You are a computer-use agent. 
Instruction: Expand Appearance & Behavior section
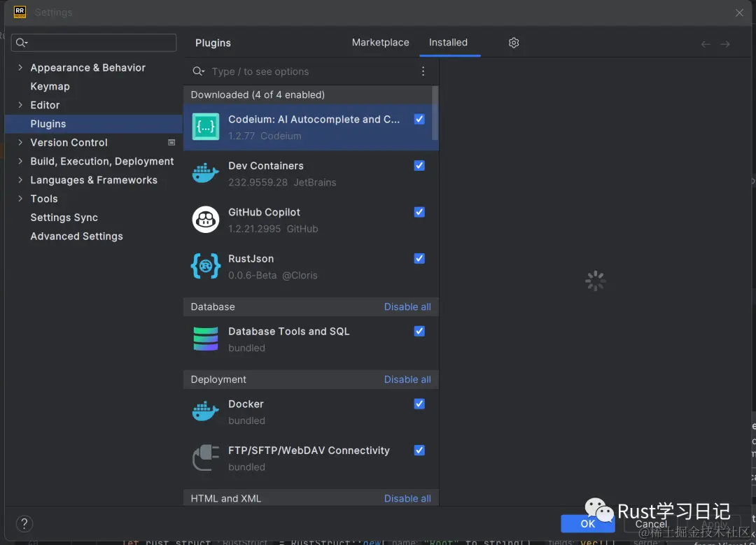click(20, 67)
